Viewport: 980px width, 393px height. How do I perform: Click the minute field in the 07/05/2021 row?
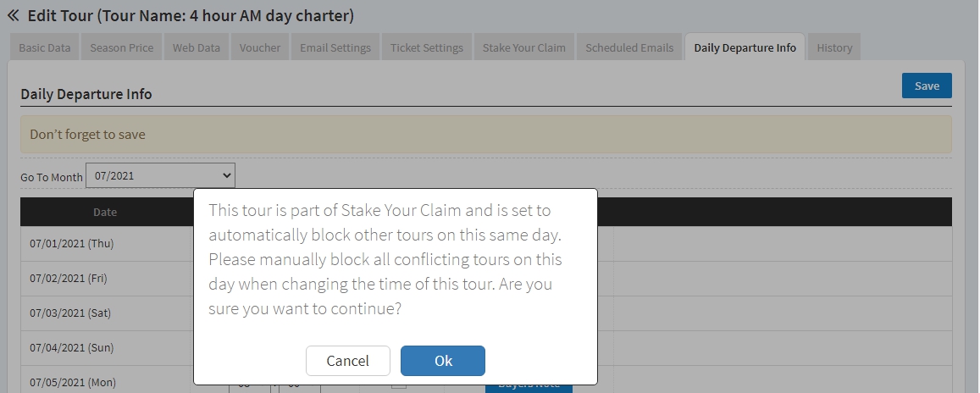299,388
